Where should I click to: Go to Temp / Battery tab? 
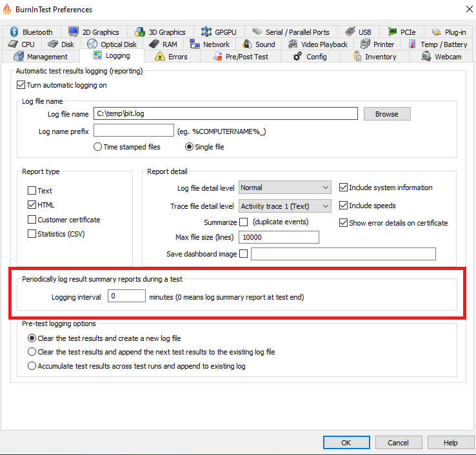[x=438, y=44]
